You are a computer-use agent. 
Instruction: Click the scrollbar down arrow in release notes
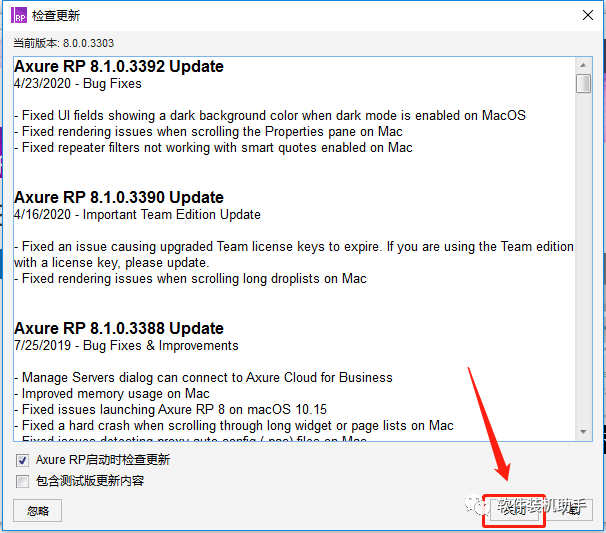tap(583, 432)
